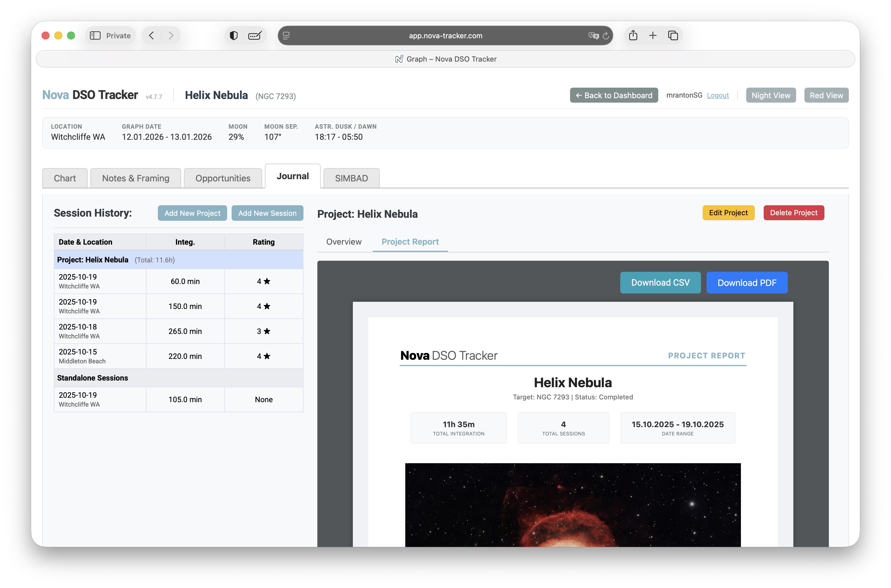891x588 pixels.
Task: Open the share icon in Safari toolbar
Action: pos(633,36)
